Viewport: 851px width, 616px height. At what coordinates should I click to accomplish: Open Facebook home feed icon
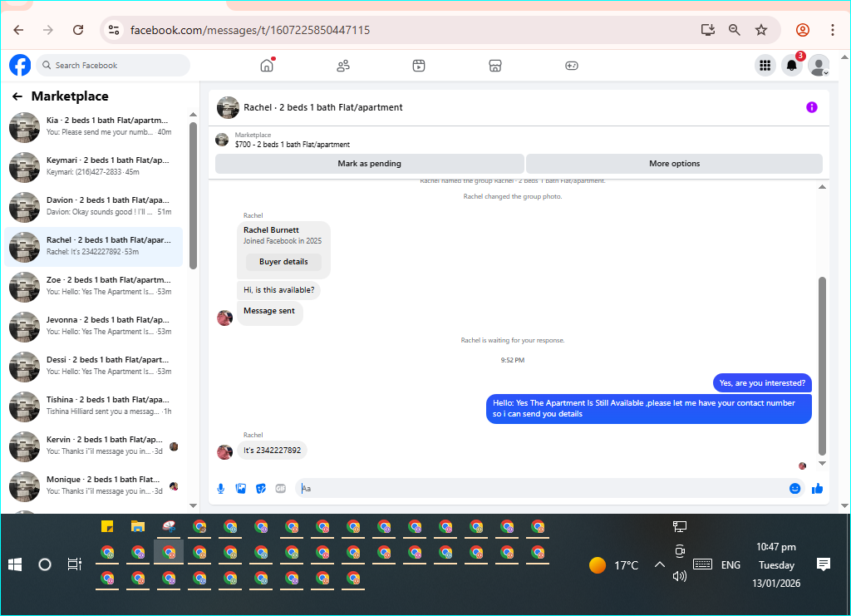[267, 66]
